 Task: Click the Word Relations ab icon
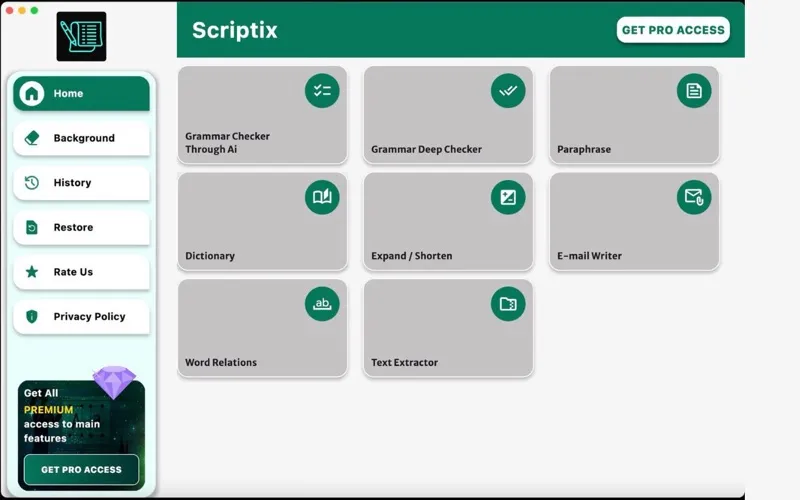(x=322, y=304)
